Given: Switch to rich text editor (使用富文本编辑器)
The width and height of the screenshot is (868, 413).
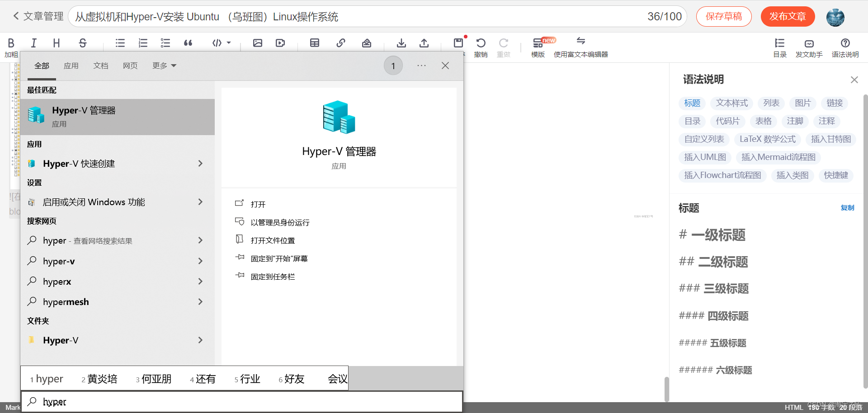Looking at the screenshot, I should pyautogui.click(x=581, y=47).
